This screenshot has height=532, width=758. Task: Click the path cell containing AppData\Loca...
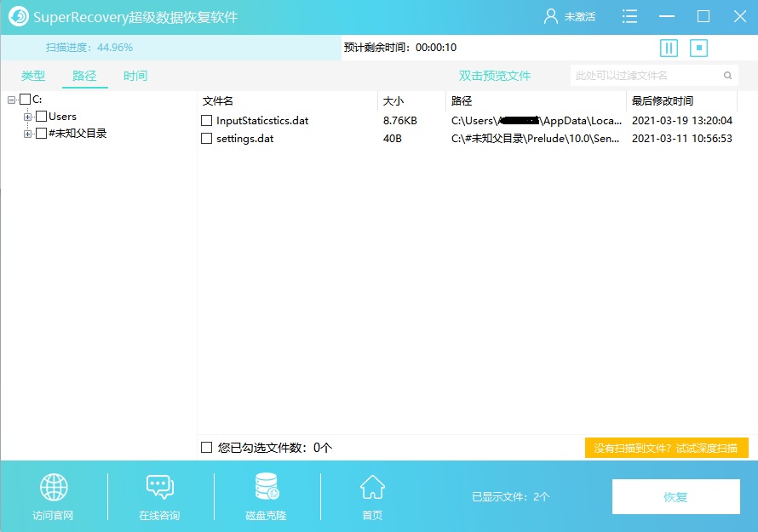tap(537, 120)
